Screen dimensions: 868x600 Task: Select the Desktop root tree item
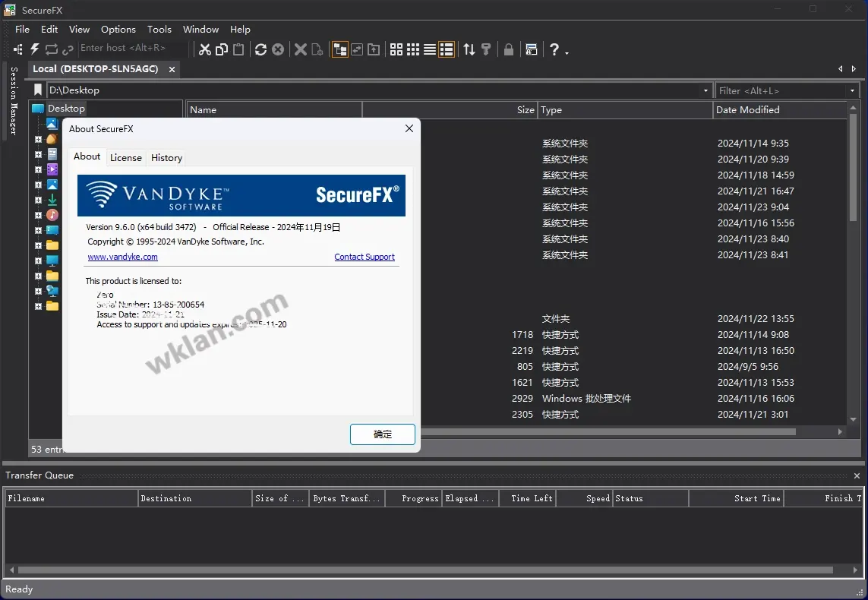pos(66,109)
